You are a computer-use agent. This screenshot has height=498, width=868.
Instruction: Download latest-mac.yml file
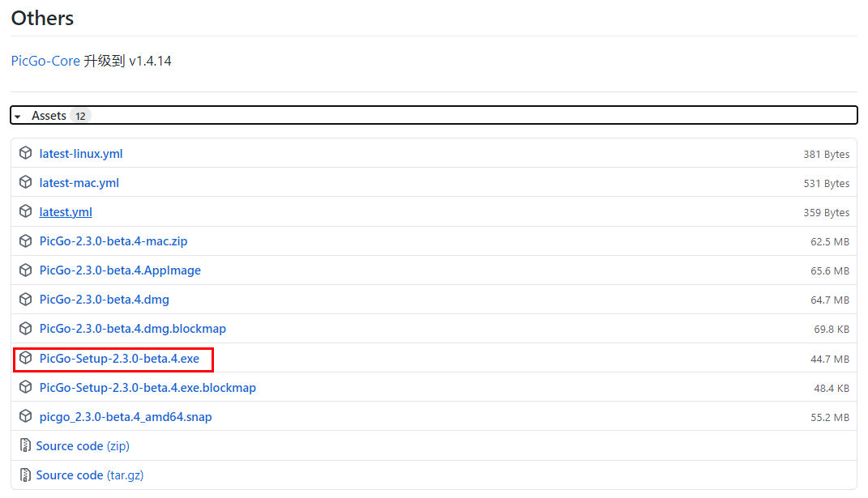point(79,183)
